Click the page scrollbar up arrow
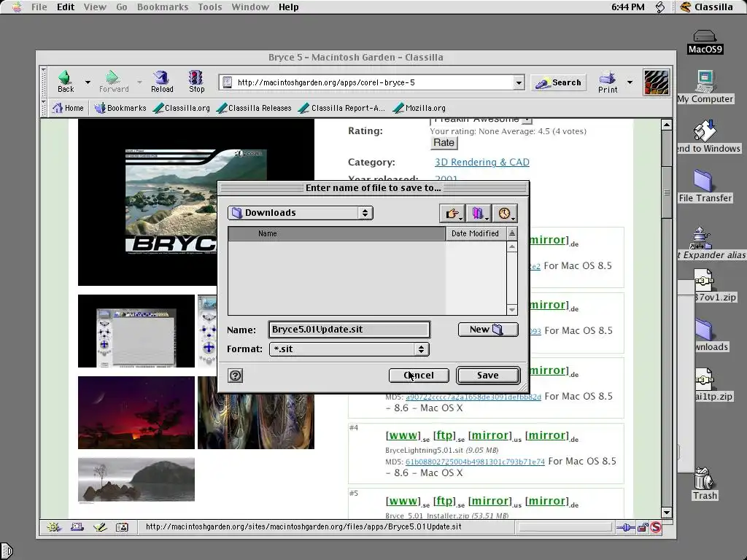747x560 pixels. click(x=667, y=125)
